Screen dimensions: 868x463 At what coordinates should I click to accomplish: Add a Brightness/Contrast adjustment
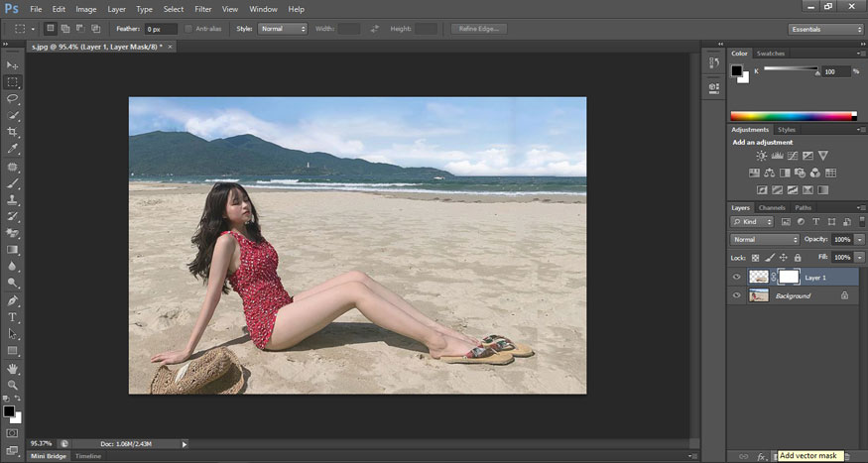(x=761, y=156)
